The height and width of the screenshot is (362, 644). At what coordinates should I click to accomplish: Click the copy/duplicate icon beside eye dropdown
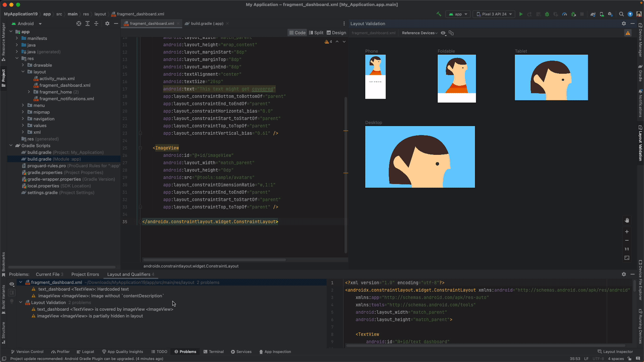[x=451, y=33]
